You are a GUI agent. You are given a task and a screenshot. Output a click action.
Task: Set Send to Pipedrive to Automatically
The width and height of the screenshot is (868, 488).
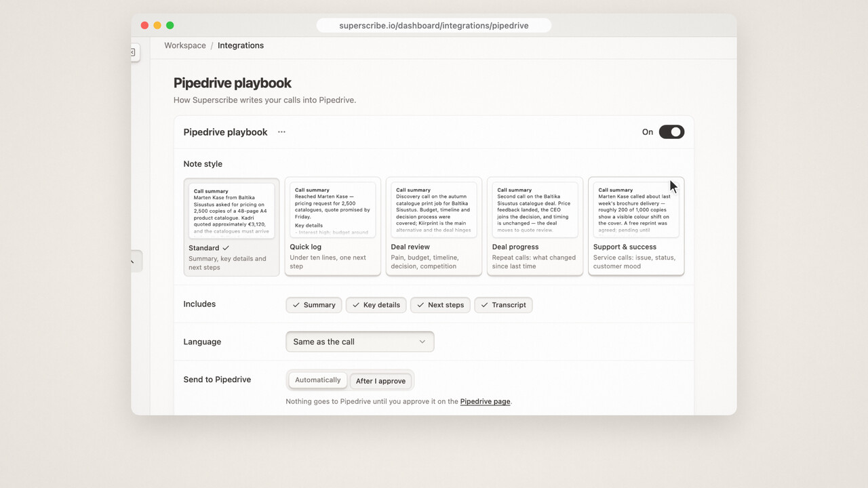tap(318, 380)
